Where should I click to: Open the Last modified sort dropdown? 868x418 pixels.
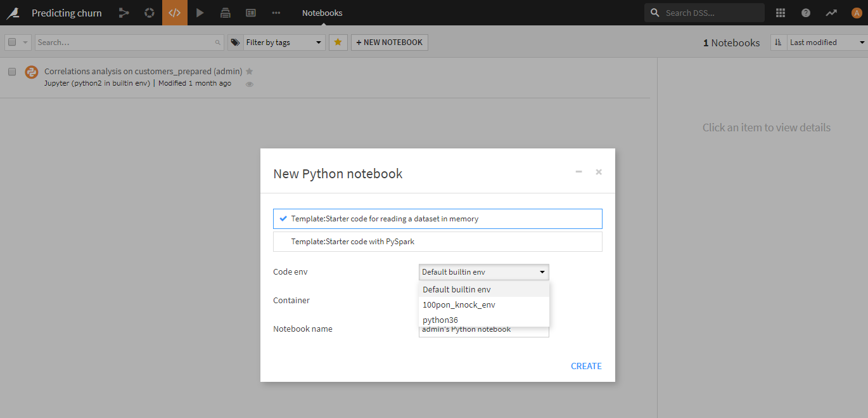point(827,42)
